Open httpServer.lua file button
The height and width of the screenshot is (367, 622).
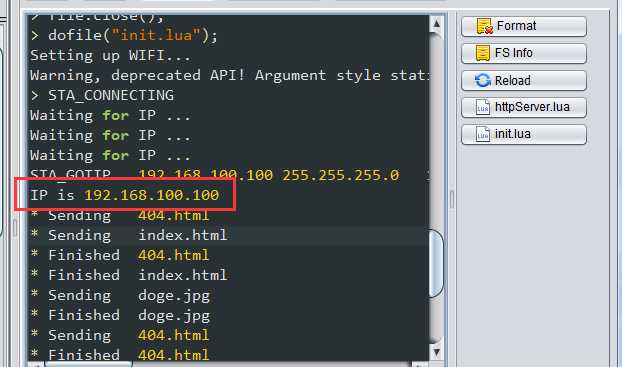tap(524, 107)
